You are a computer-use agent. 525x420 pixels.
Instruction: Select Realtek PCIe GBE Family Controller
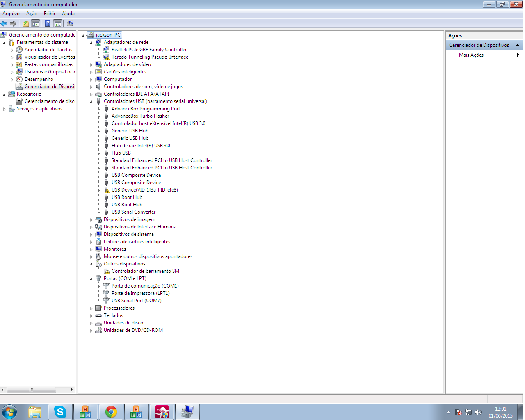(x=149, y=50)
